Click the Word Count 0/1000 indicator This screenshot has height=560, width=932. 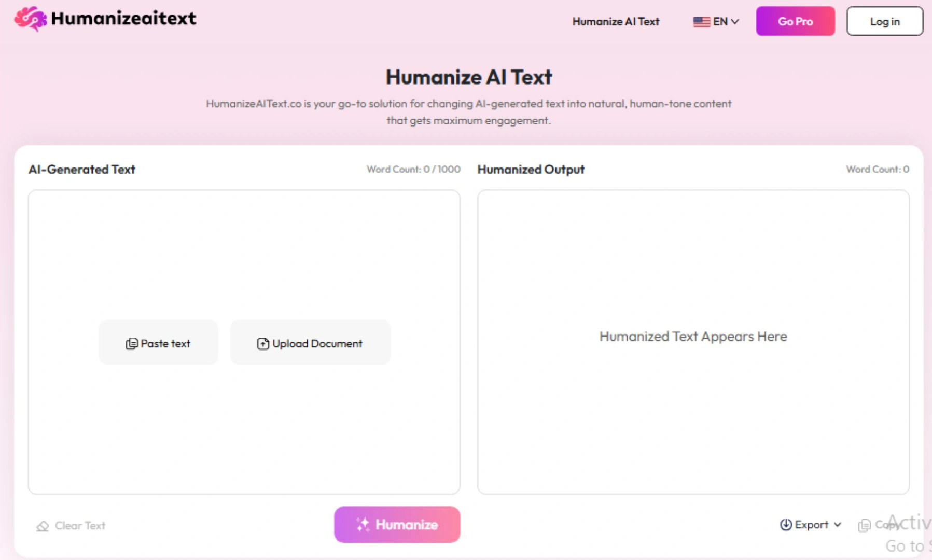[413, 169]
